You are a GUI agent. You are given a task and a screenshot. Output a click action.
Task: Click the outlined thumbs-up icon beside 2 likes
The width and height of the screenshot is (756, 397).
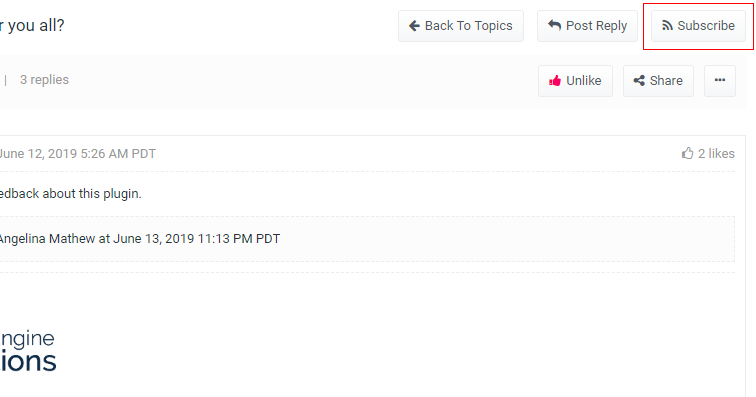tap(688, 153)
